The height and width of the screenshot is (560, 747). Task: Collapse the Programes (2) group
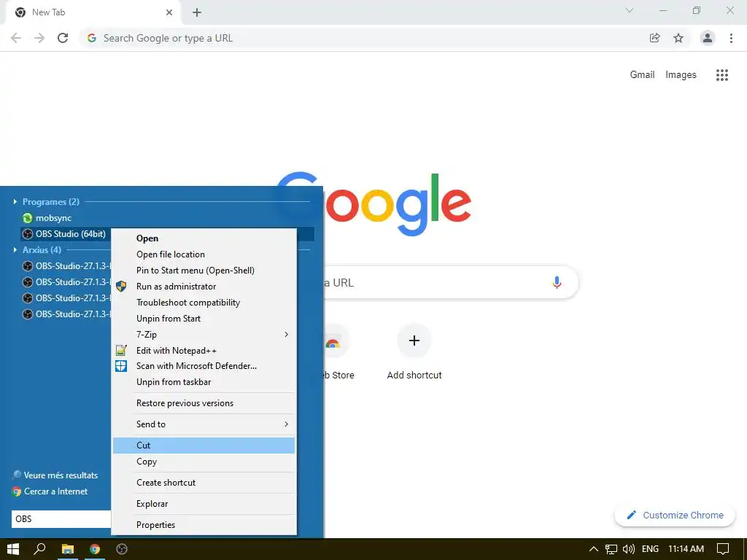point(15,202)
